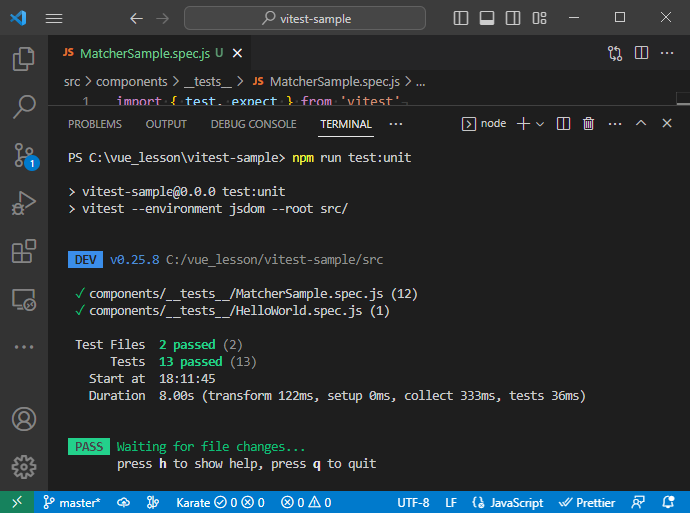Click MatcherSample.spec.js path in terminal output
690x513 pixels.
[x=236, y=293]
